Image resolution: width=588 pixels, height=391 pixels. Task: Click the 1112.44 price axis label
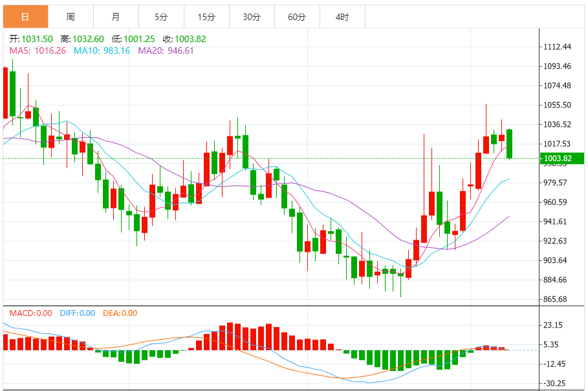tap(557, 47)
